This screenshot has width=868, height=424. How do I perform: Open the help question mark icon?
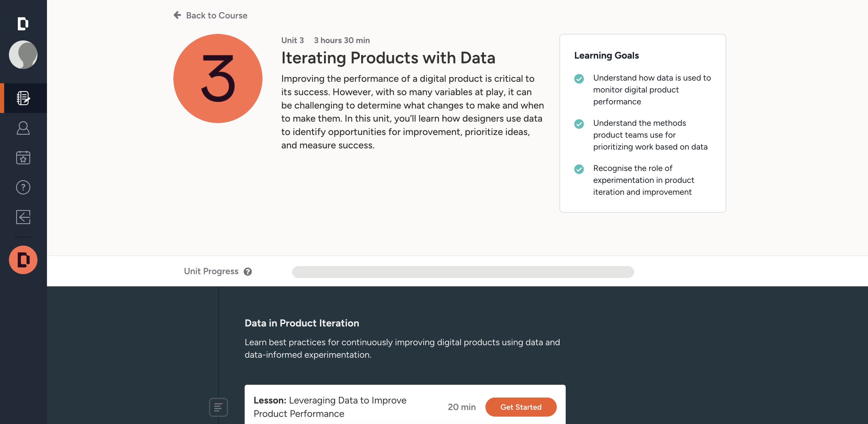click(x=23, y=187)
